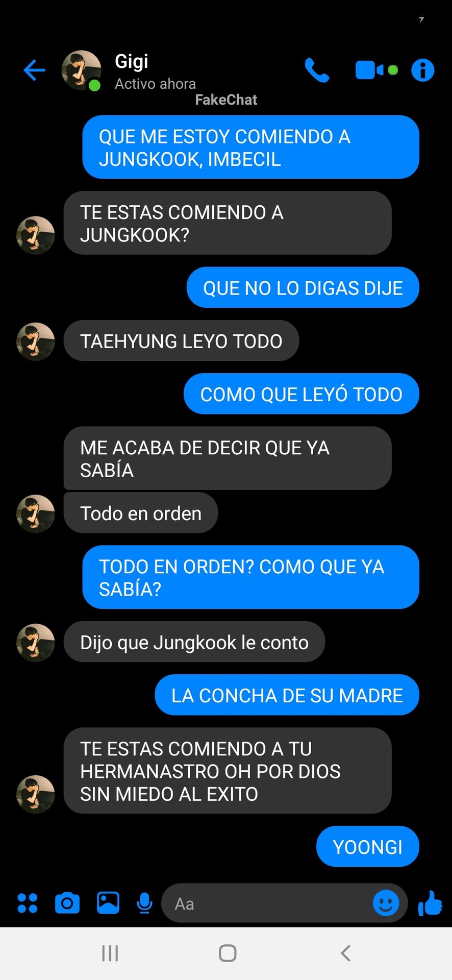Start a voice call with Gigi
The width and height of the screenshot is (452, 980).
tap(317, 70)
